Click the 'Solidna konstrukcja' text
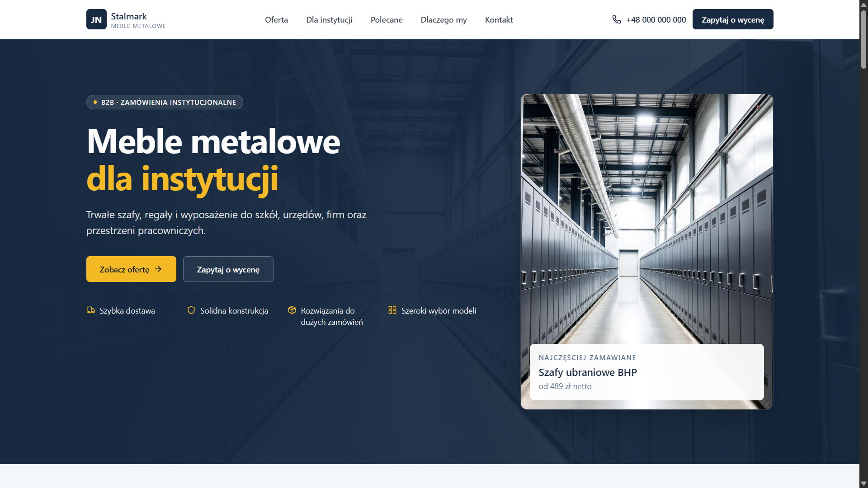868x488 pixels. pos(234,311)
